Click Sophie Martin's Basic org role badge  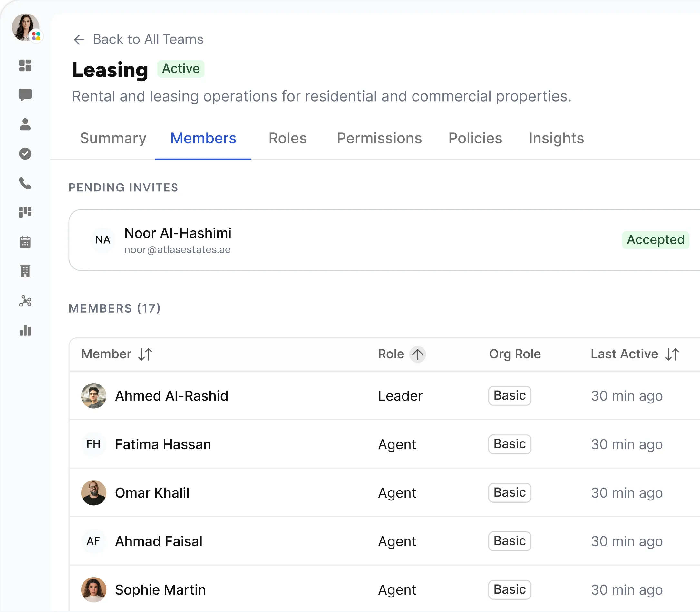(510, 590)
